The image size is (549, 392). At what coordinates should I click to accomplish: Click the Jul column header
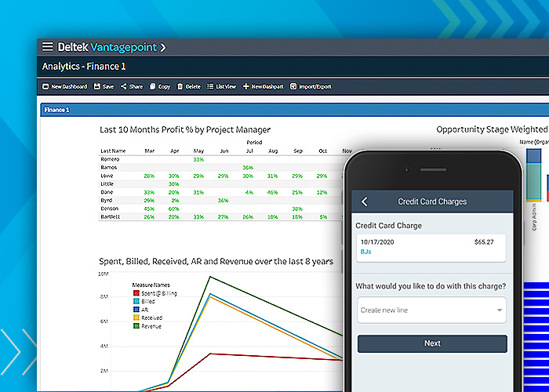(249, 151)
